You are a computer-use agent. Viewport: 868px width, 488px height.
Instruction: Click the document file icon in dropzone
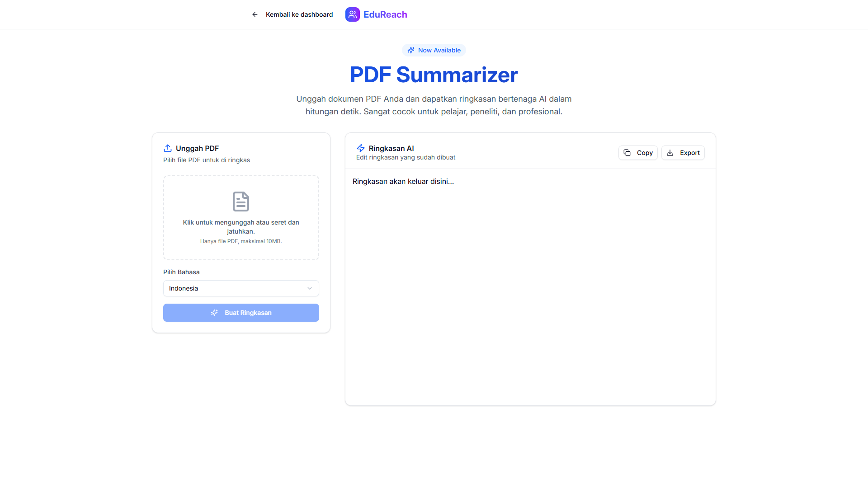(x=241, y=202)
